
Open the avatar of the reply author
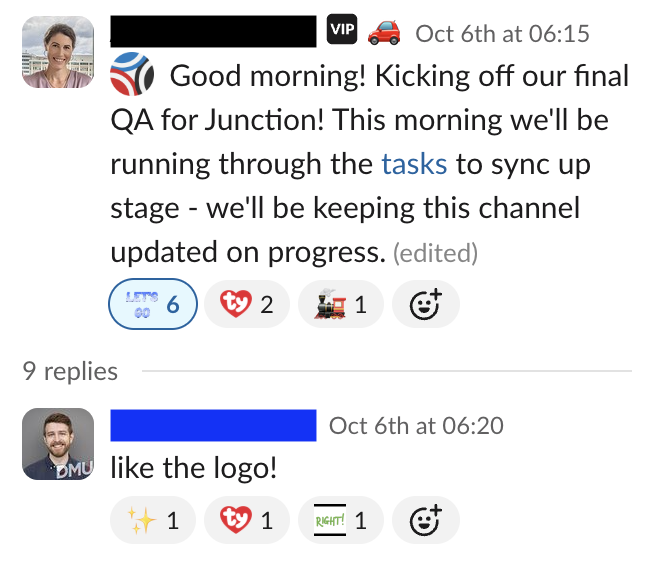(58, 444)
